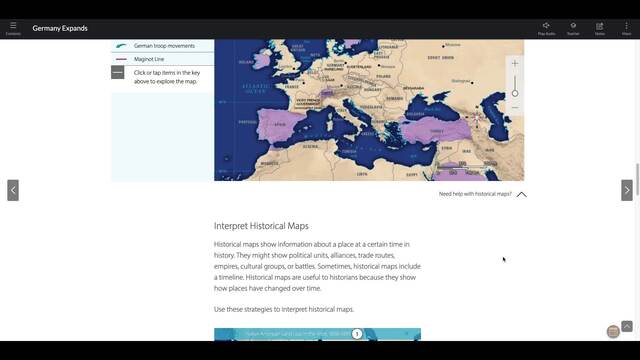The width and height of the screenshot is (640, 360).
Task: Toggle the Maginot Line map layer
Action: pyautogui.click(x=162, y=59)
